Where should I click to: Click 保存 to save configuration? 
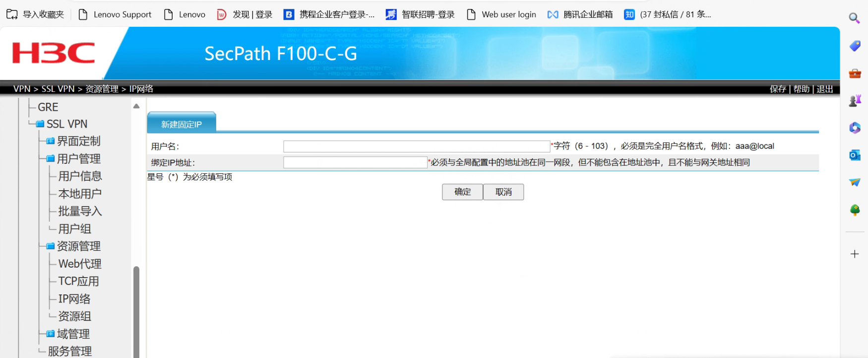point(778,89)
